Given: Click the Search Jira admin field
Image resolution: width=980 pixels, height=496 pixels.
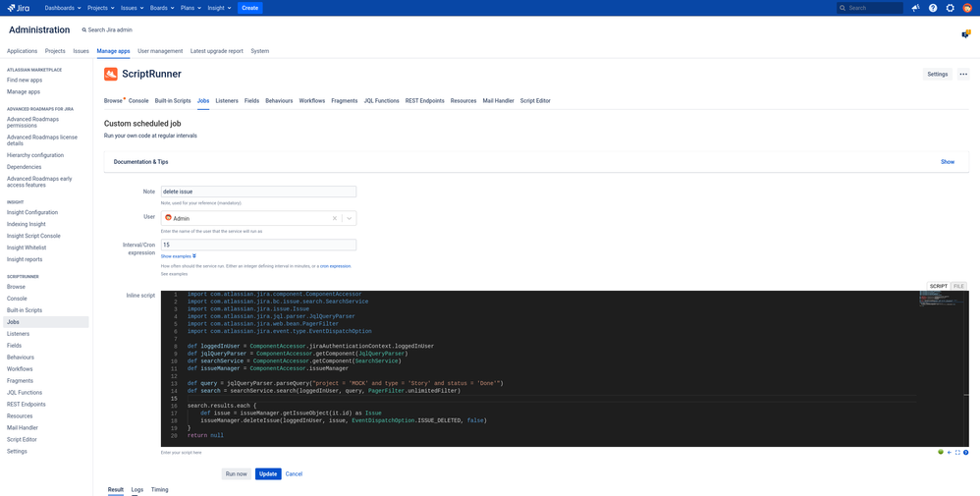Looking at the screenshot, I should point(110,30).
